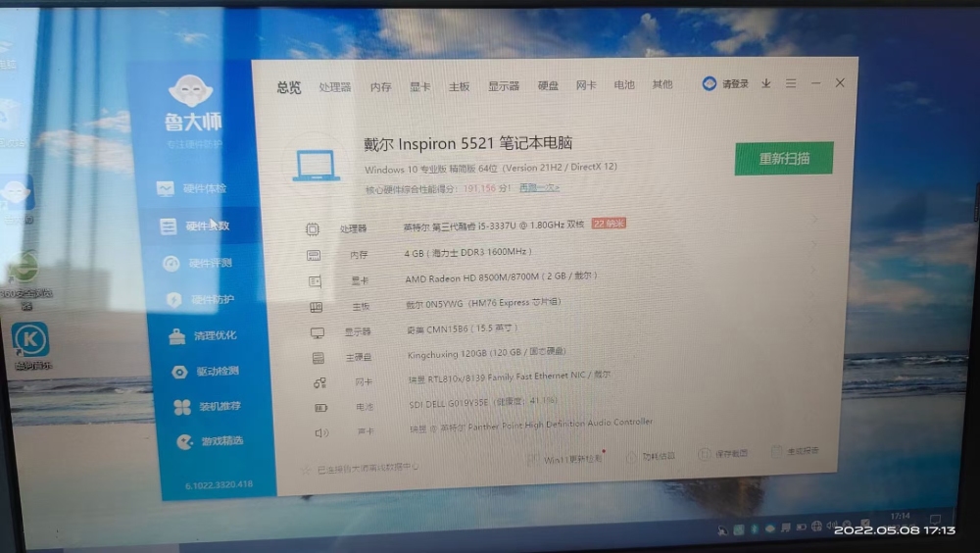Click the 主硬盘 disk icon in the list
Viewport: 980px width, 553px height.
pyautogui.click(x=318, y=358)
